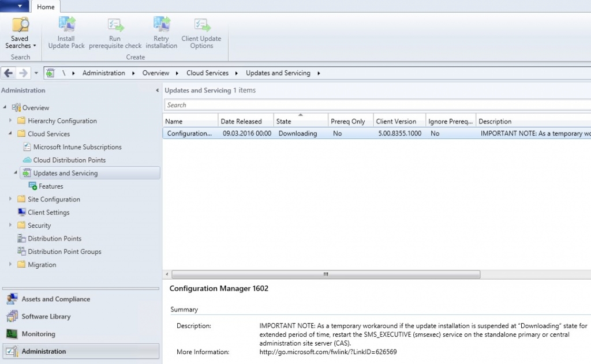Collapse the Updates and Servicing node
Viewport: 591px width, 364px height.
coord(16,172)
